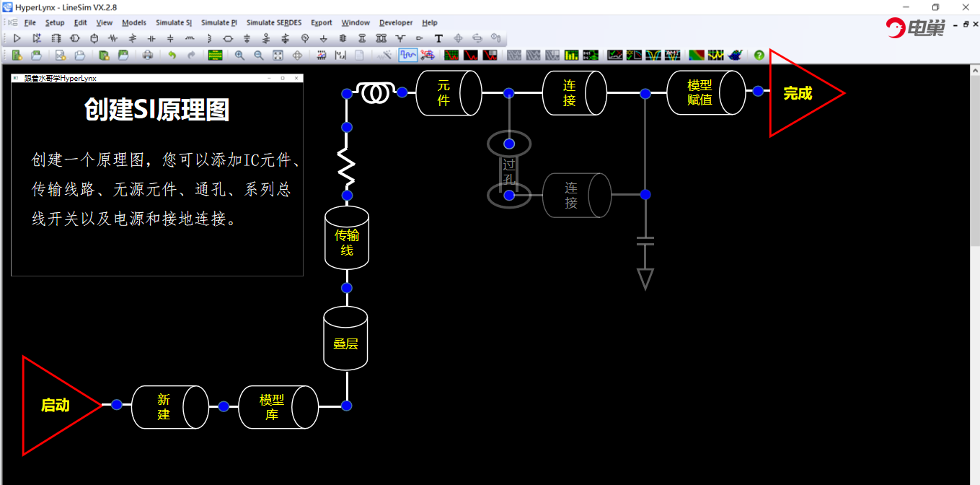The image size is (980, 485).
Task: Click the new LineSim schematic icon
Action: coord(17,55)
